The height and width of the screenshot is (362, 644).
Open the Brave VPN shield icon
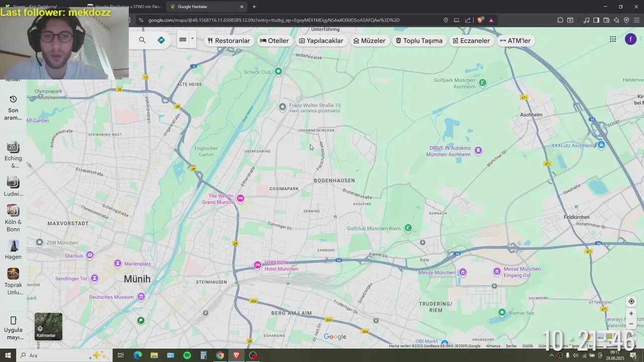pyautogui.click(x=626, y=20)
